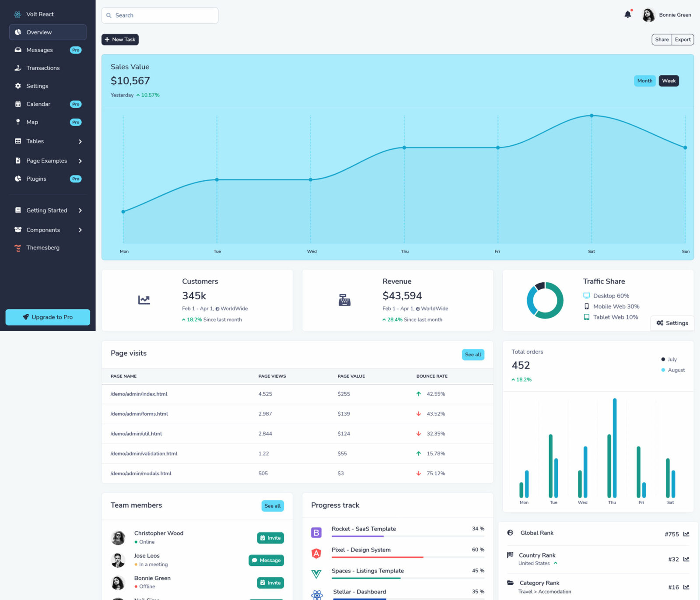Click the notification bell icon
The width and height of the screenshot is (700, 600).
627,14
